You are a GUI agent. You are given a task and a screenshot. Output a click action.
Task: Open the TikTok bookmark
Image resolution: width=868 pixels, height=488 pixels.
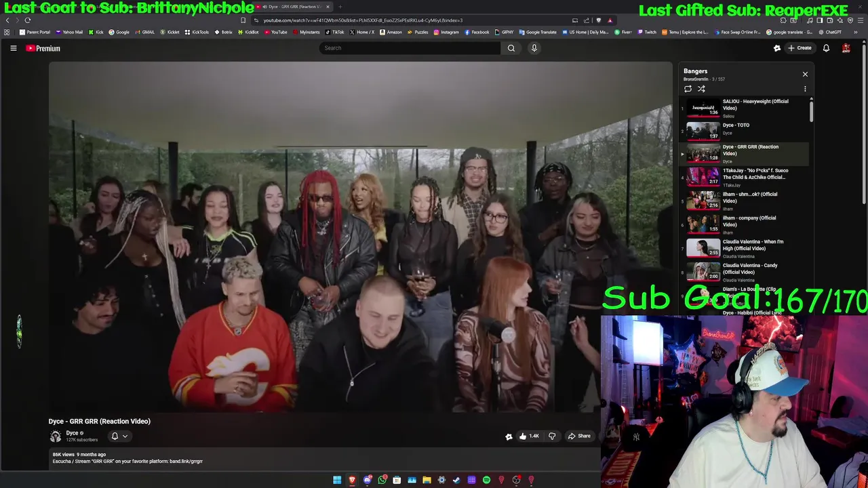(x=335, y=32)
